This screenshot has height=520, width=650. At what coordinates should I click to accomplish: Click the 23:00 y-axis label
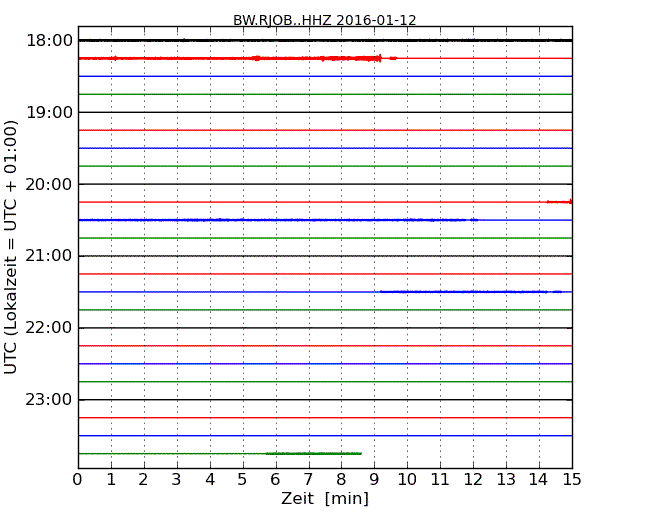click(49, 400)
